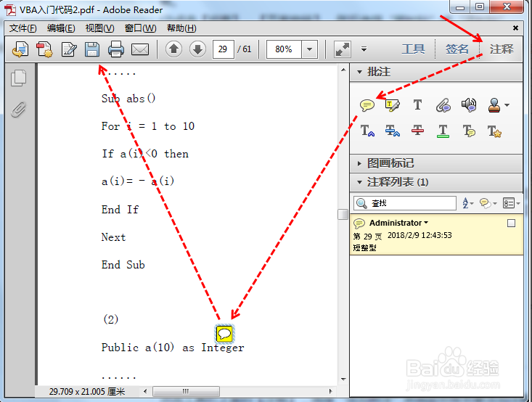
Task: Click the vertical scrollbar down arrow
Action: click(x=343, y=380)
